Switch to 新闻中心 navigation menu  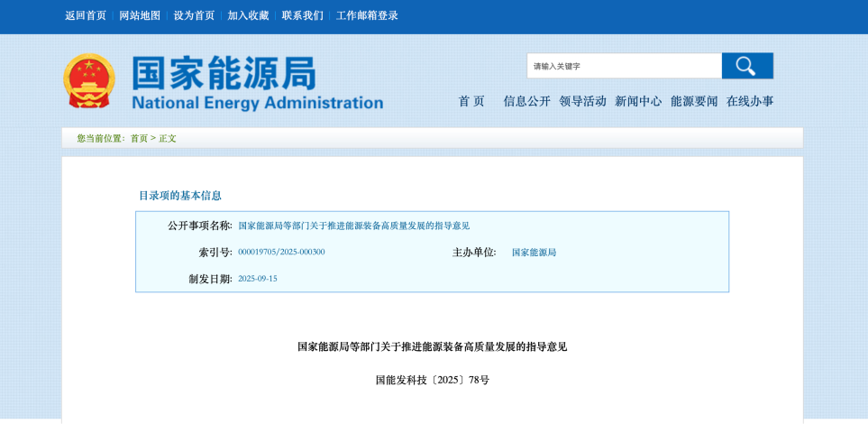coord(638,101)
